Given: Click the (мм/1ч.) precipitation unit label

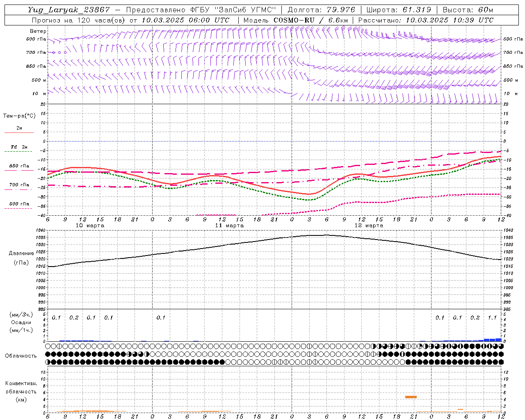Looking at the screenshot, I should [21, 330].
